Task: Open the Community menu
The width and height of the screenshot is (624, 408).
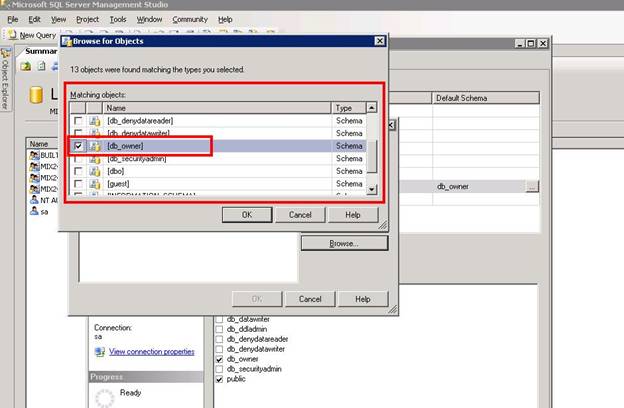Action: [189, 19]
